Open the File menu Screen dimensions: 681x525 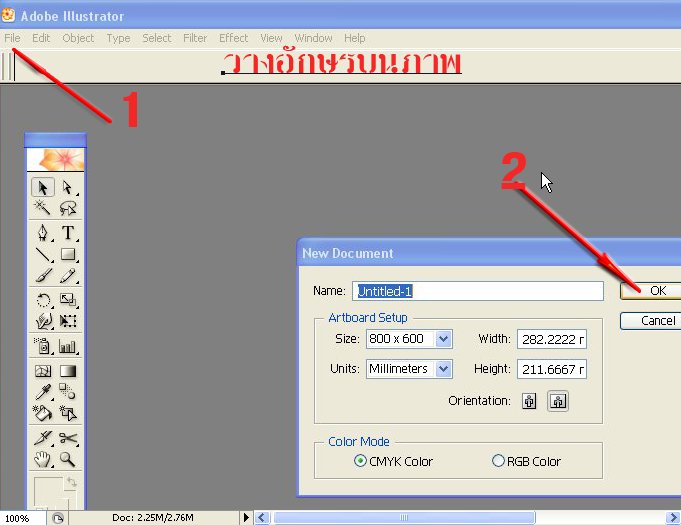coord(13,38)
